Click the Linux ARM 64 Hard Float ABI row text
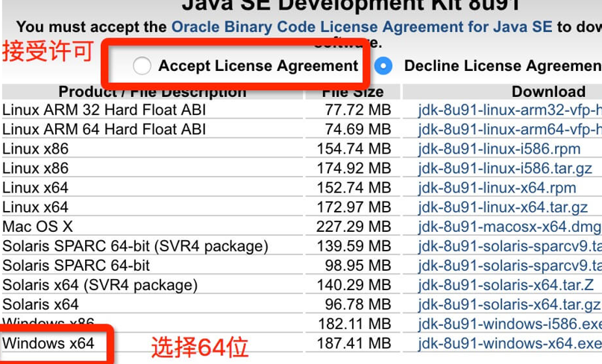This screenshot has width=602, height=364. [x=104, y=129]
